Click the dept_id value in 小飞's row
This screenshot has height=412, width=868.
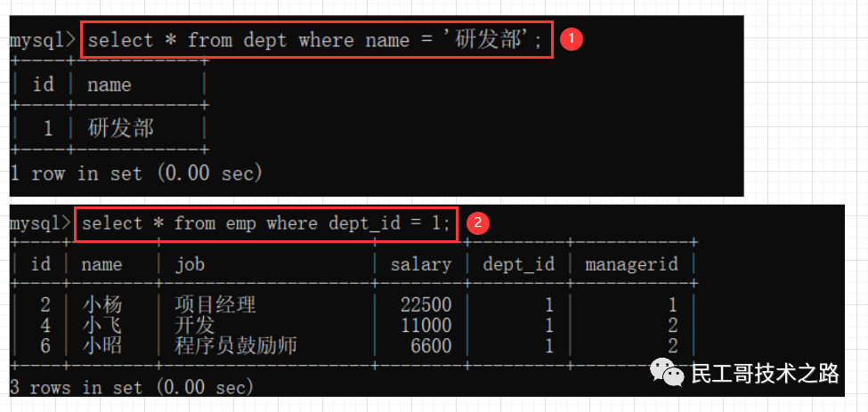click(548, 325)
